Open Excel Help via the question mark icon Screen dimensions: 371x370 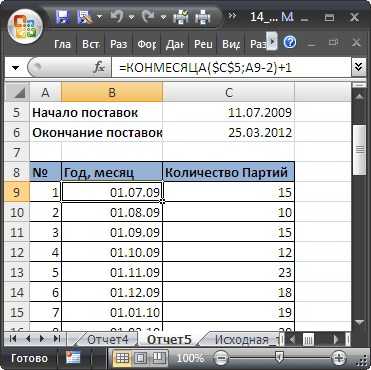290,43
